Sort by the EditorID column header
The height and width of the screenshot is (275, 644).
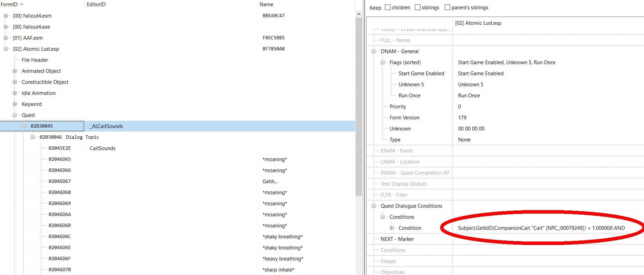tap(171, 4)
